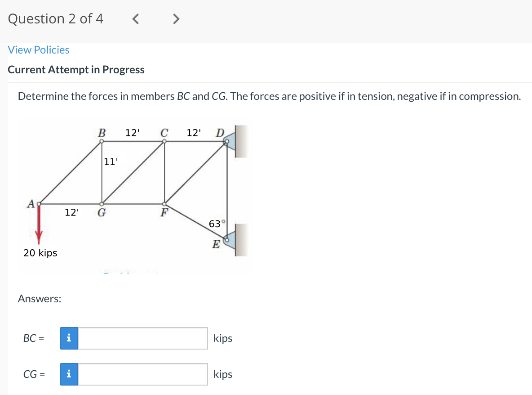Focus the CG answer input field
This screenshot has height=395, width=532.
coord(142,374)
